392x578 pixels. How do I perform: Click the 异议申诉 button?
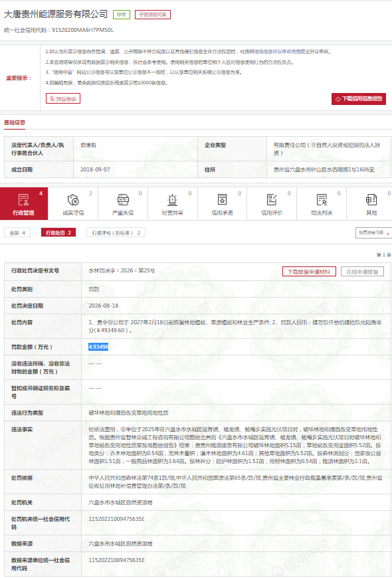point(63,99)
